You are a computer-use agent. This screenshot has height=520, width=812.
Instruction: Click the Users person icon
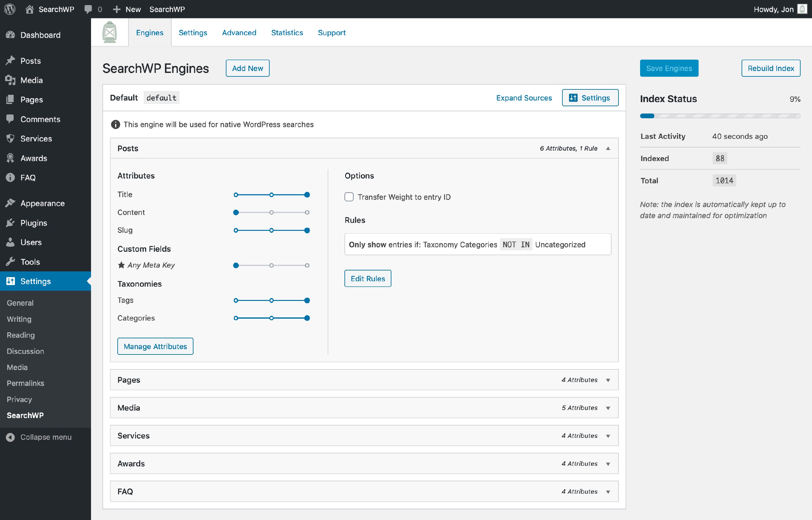(x=10, y=242)
